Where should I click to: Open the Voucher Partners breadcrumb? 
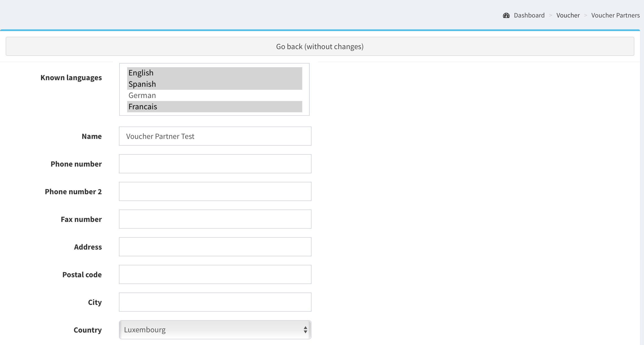[x=615, y=16]
